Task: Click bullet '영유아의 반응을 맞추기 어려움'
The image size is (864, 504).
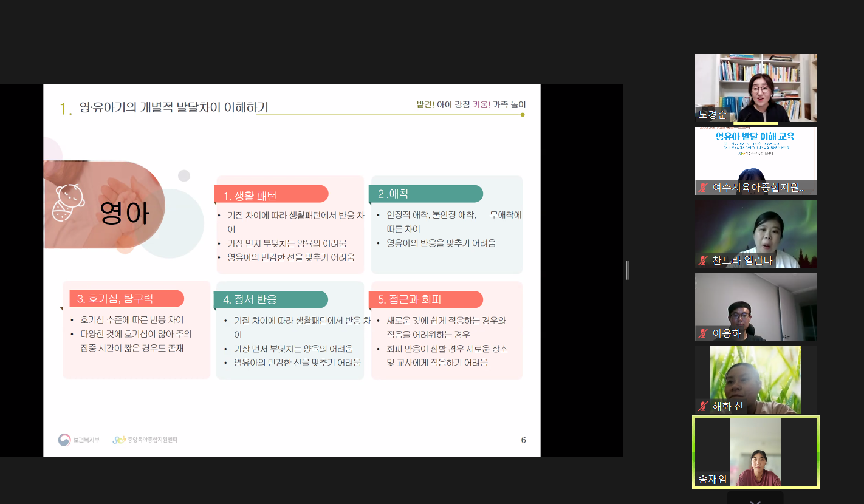Action: [441, 243]
